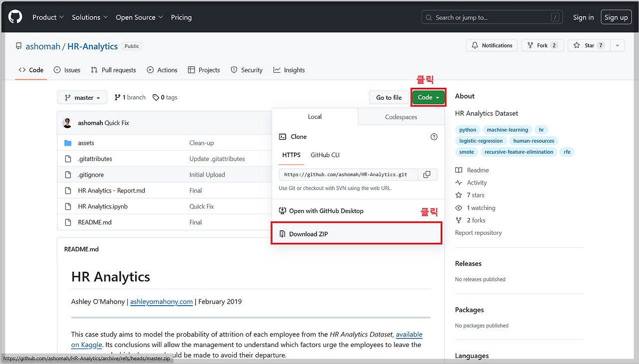Switch to the Codespaces tab

(401, 117)
